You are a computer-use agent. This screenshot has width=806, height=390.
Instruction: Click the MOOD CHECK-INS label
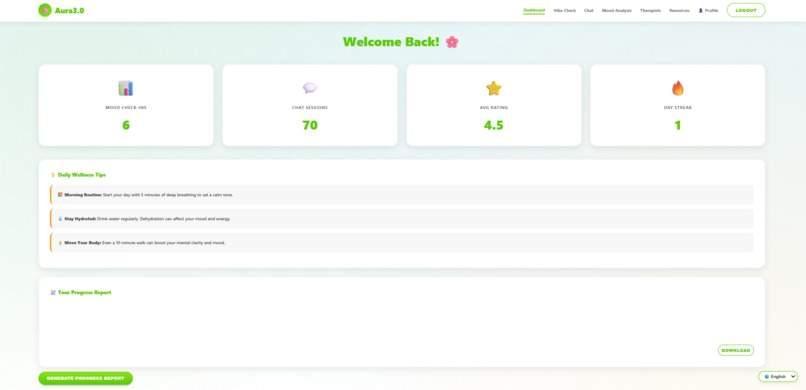(126, 107)
